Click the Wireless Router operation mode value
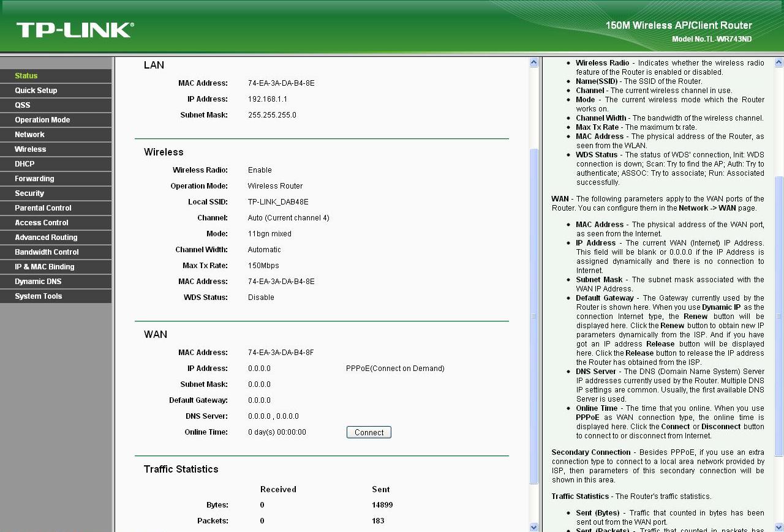Screen dimensions: 784x532 pyautogui.click(x=275, y=186)
